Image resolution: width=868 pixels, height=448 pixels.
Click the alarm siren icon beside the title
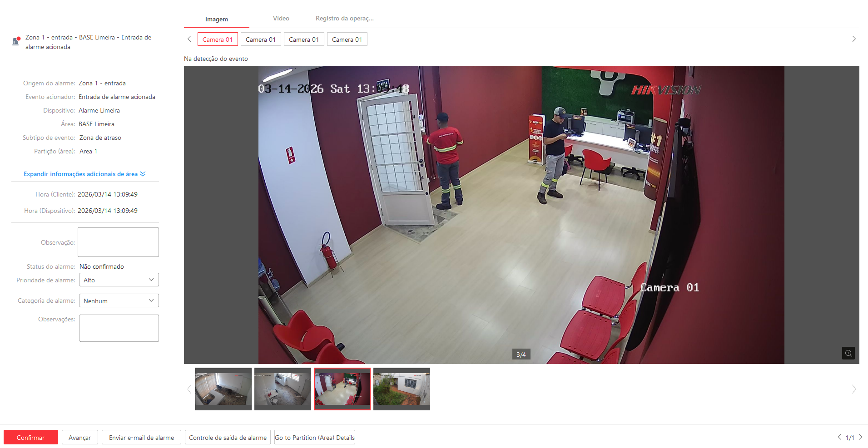[x=16, y=41]
